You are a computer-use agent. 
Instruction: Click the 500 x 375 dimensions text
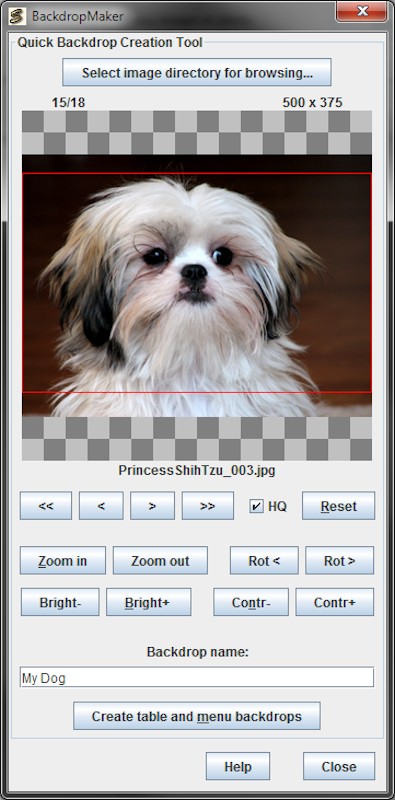click(312, 103)
